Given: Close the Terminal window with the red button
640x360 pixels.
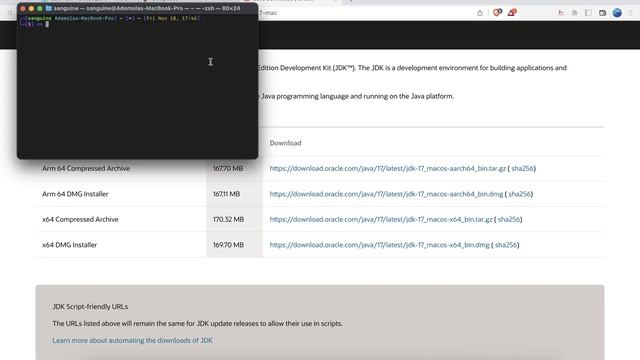Looking at the screenshot, I should [23, 8].
